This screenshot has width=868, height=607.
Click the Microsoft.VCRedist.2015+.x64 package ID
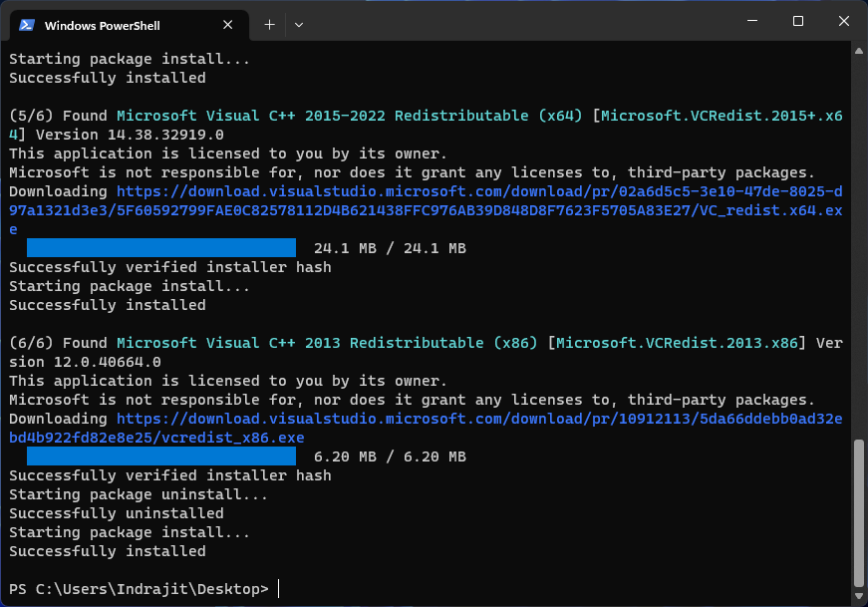tap(722, 116)
